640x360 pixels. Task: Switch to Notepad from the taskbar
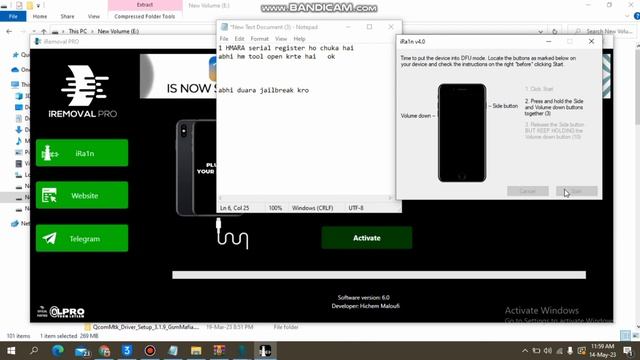coord(173,351)
